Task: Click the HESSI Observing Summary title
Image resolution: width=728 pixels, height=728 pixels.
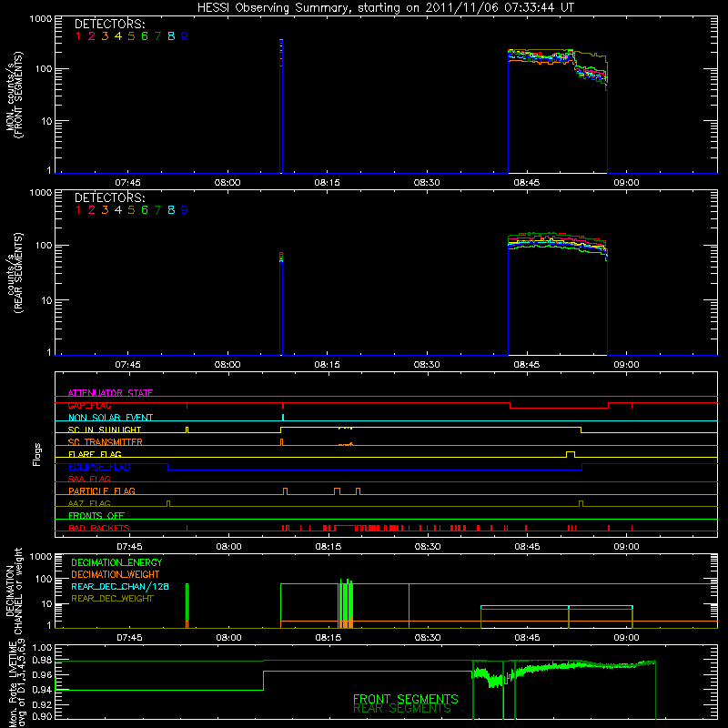Action: coord(385,7)
